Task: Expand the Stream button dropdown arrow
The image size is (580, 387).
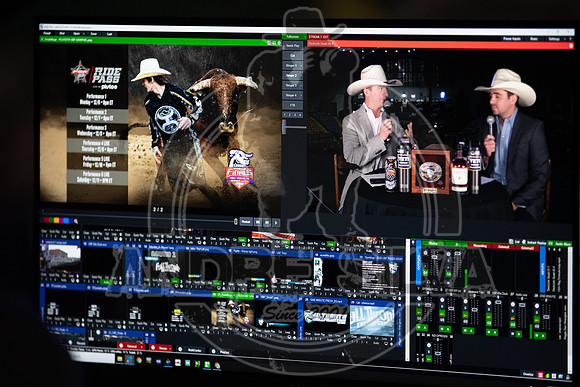Action: pyautogui.click(x=171, y=348)
